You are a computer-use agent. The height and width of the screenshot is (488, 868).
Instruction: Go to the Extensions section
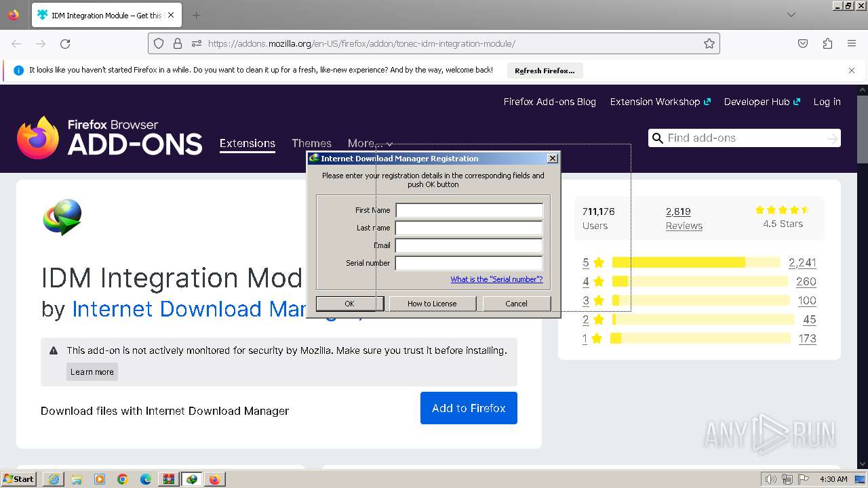pos(248,143)
